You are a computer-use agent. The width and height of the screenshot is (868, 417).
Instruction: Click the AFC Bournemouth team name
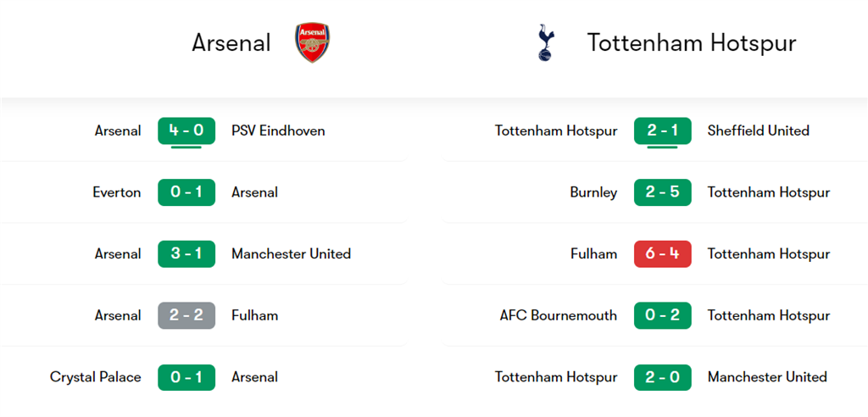(559, 315)
